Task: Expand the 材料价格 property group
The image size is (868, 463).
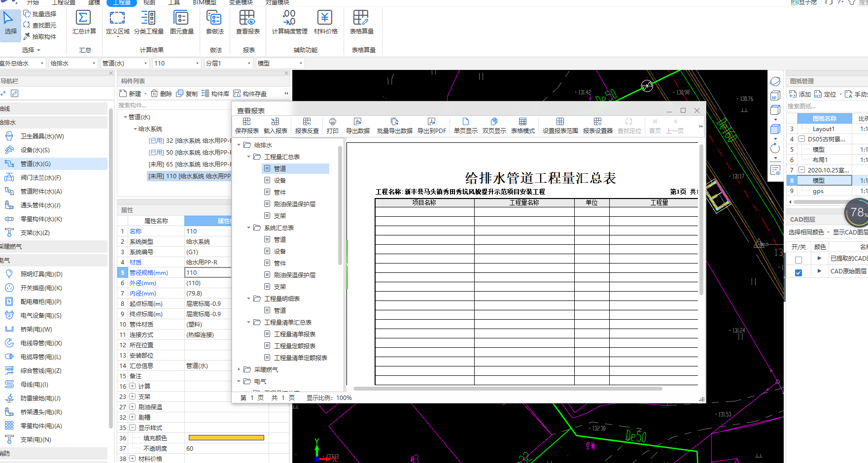Action: 132,459
